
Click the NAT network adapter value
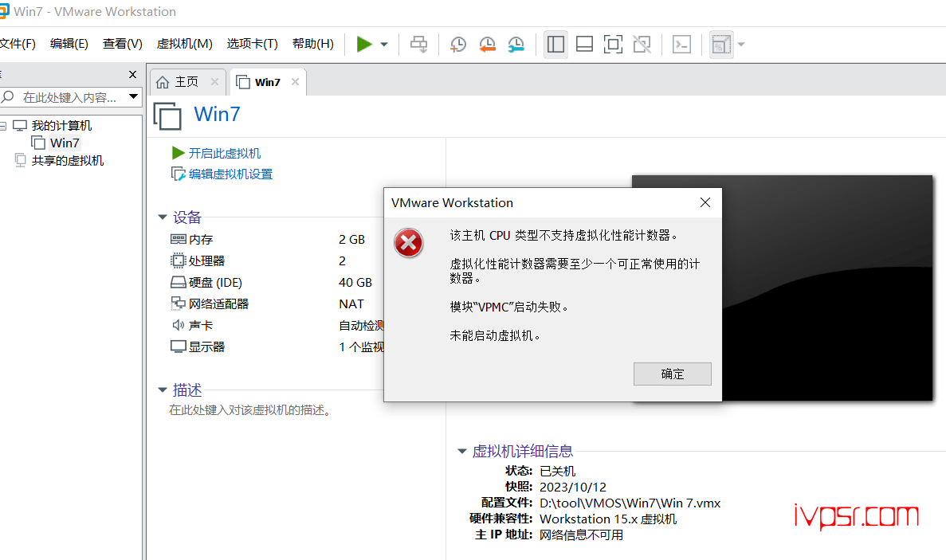[351, 303]
